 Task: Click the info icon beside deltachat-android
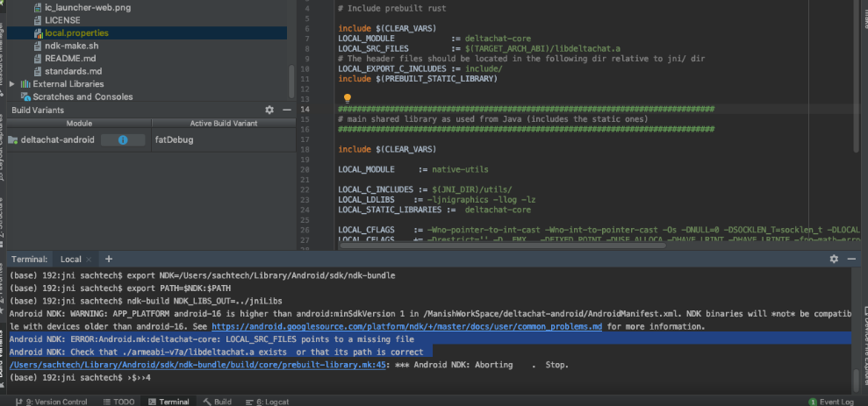click(x=123, y=139)
